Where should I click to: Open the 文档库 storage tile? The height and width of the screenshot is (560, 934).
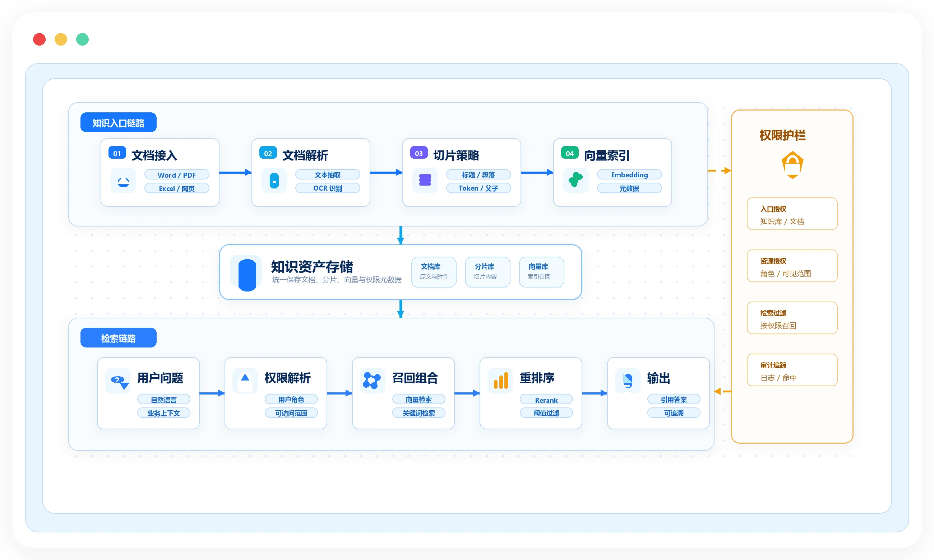coord(434,272)
